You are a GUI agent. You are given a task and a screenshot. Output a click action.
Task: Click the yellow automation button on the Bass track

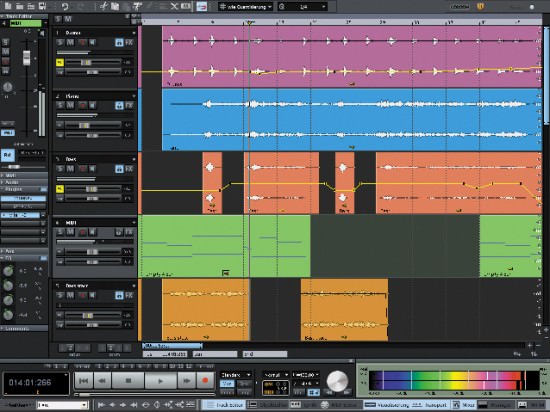click(x=60, y=189)
